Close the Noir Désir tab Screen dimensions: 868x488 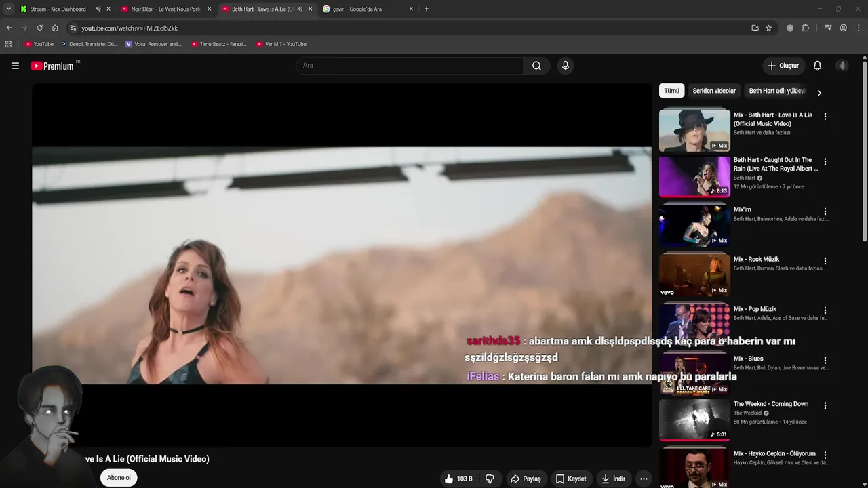[209, 9]
